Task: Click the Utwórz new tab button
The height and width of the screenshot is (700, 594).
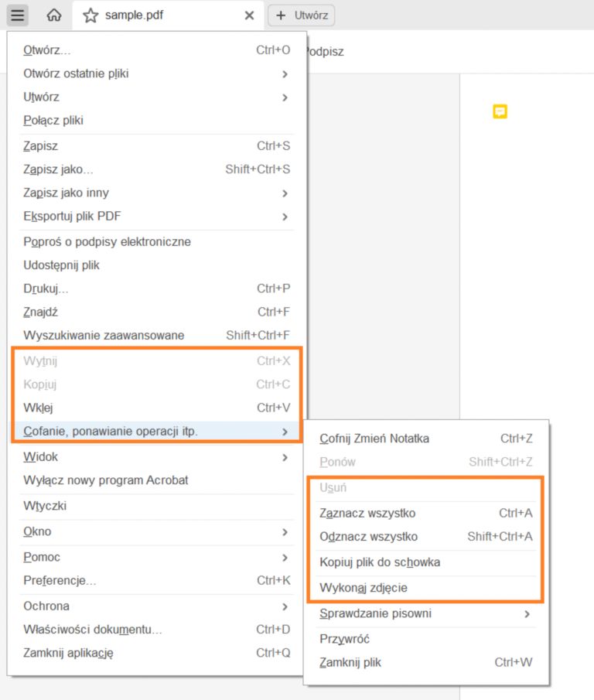Action: (301, 15)
